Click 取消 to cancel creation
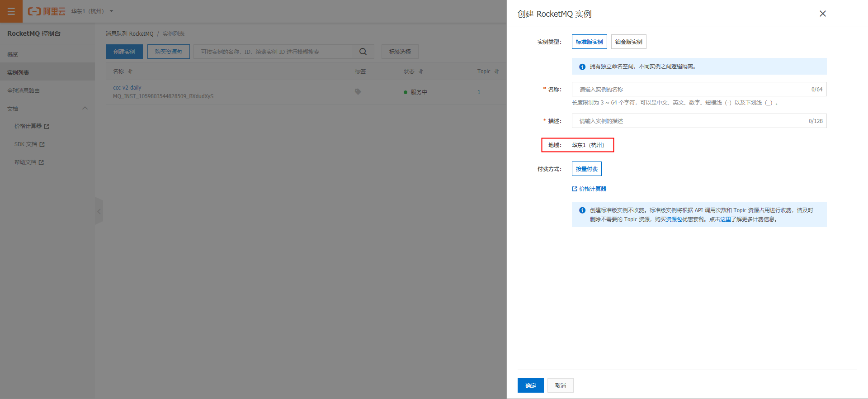 pyautogui.click(x=561, y=385)
